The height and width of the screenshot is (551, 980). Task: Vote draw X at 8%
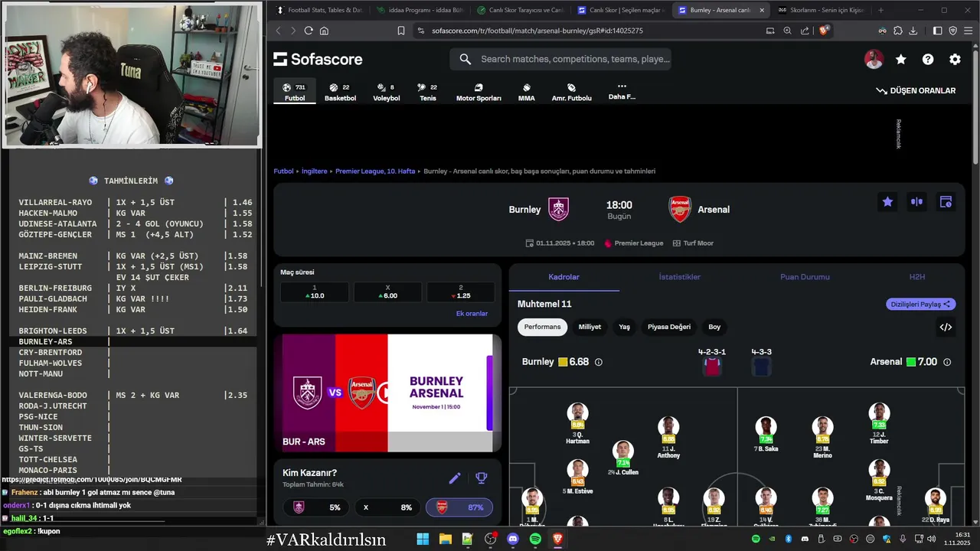pos(387,507)
